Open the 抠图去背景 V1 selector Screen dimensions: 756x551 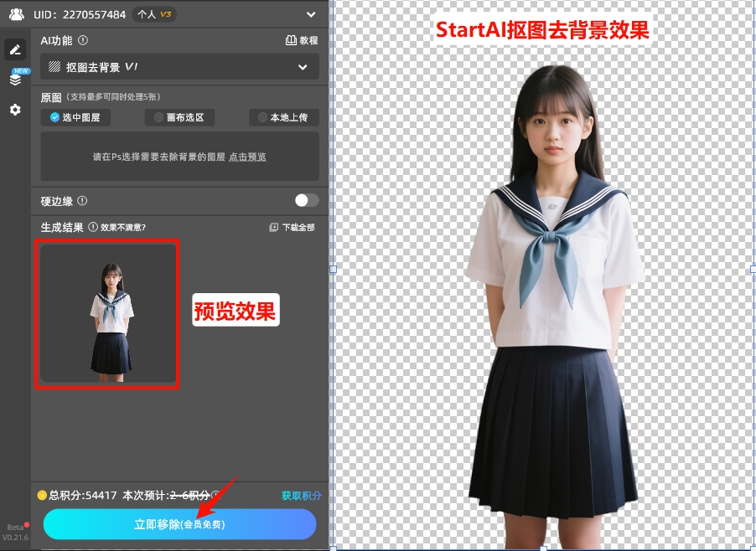pos(179,67)
